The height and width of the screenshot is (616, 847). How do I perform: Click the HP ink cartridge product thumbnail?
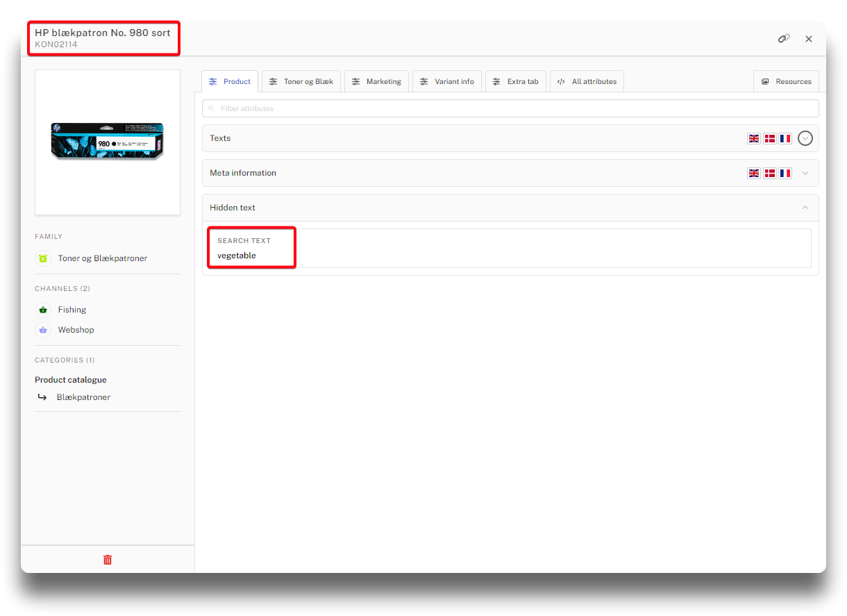[108, 141]
